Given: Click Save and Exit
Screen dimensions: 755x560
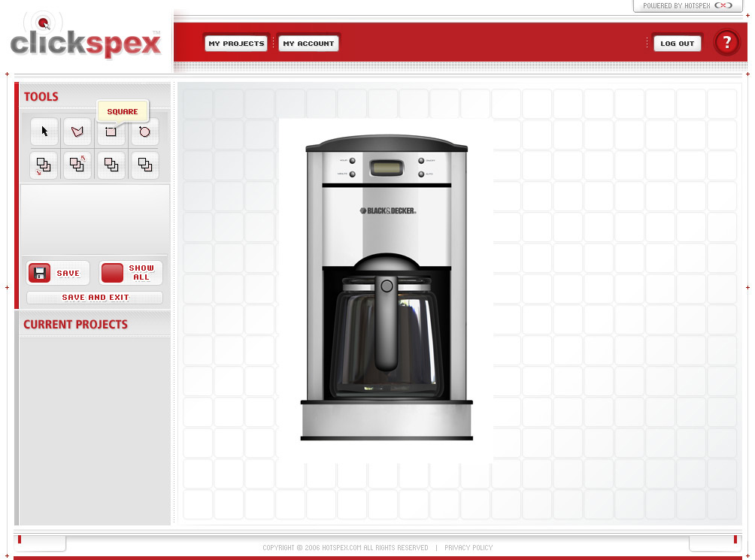Looking at the screenshot, I should pyautogui.click(x=95, y=298).
